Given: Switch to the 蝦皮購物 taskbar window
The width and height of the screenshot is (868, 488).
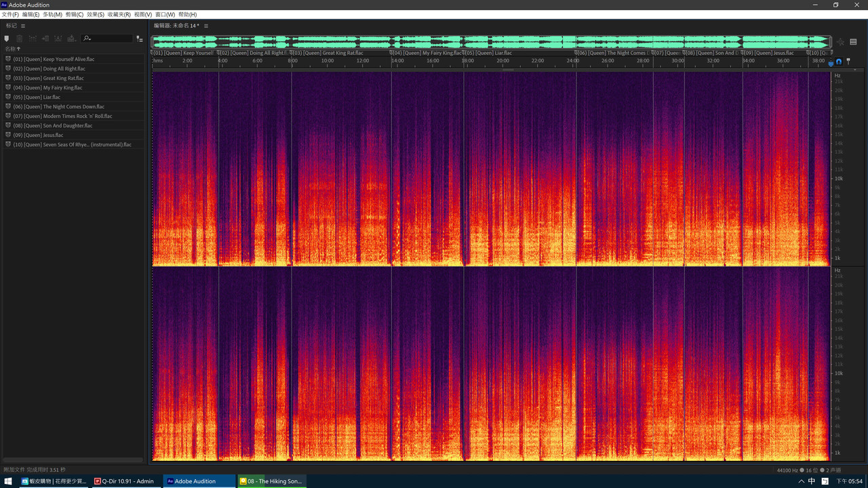Looking at the screenshot, I should coord(54,481).
